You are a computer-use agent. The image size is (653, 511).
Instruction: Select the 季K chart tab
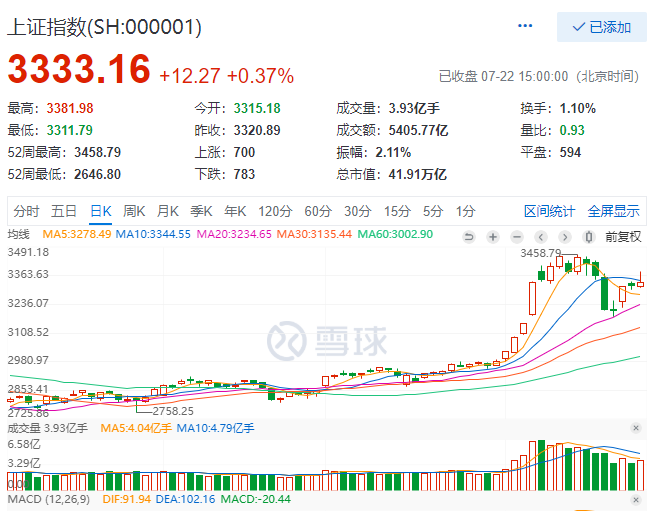(202, 211)
